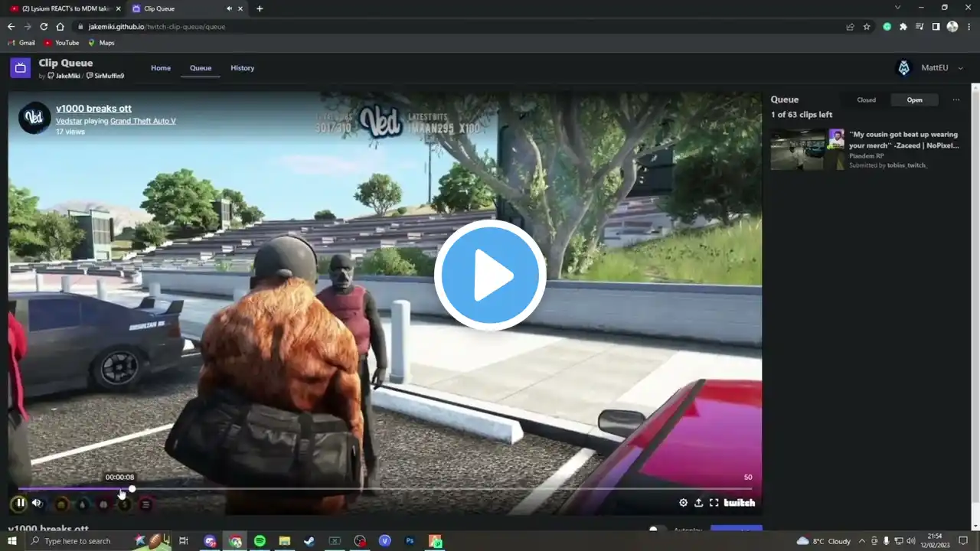Toggle the browser side panel

point(936,26)
